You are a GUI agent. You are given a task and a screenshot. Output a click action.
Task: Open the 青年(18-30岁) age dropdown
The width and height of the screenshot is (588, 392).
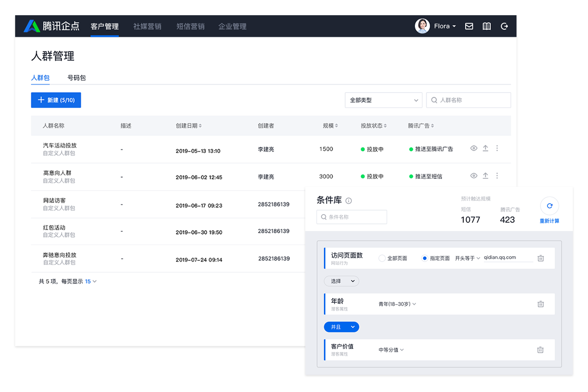click(397, 304)
